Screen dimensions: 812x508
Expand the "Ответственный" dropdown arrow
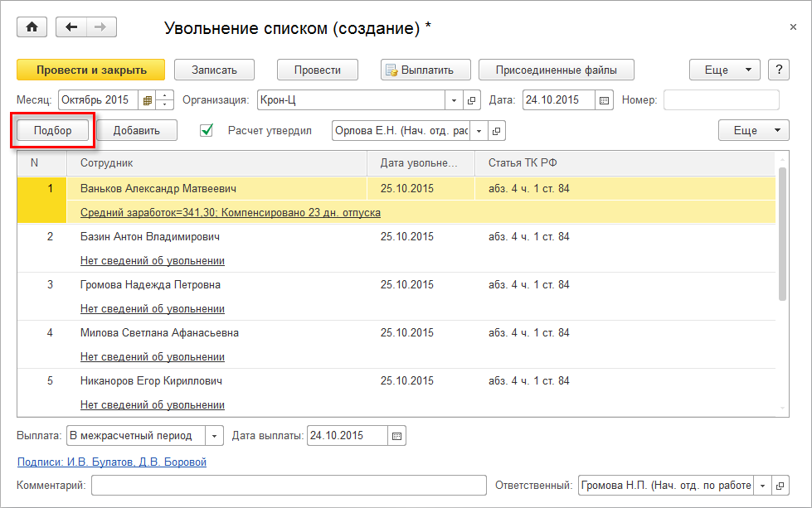(x=761, y=485)
